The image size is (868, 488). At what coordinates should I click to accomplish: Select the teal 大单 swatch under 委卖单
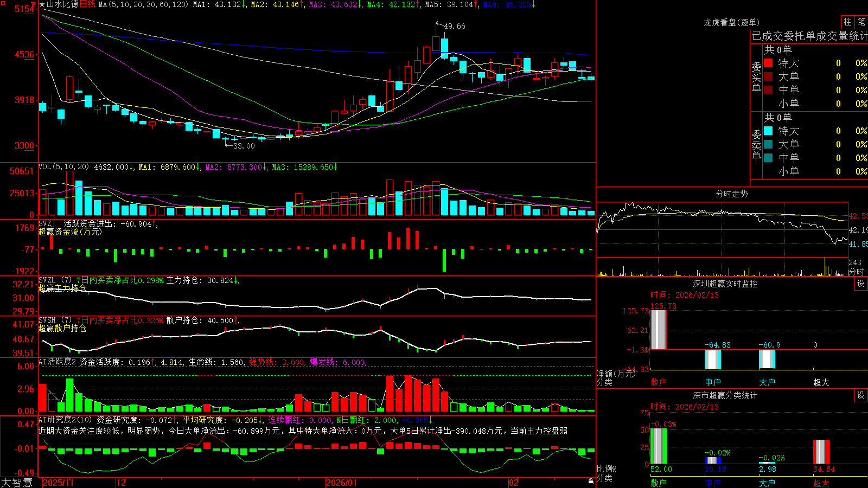pyautogui.click(x=768, y=144)
